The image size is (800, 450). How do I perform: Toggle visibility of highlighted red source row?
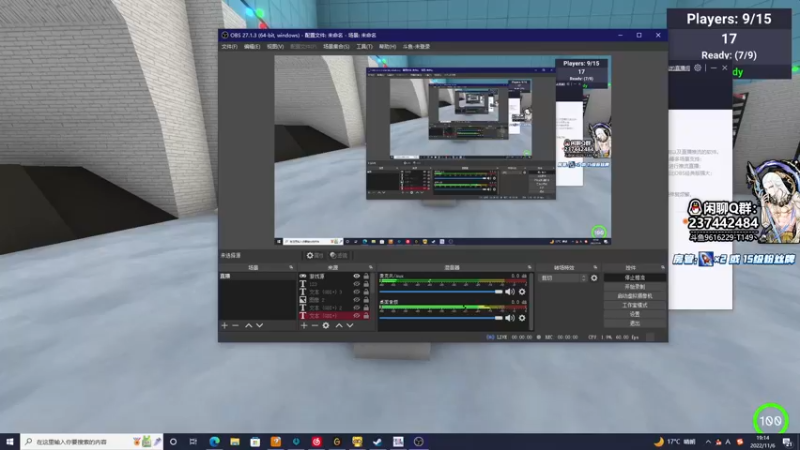[357, 316]
